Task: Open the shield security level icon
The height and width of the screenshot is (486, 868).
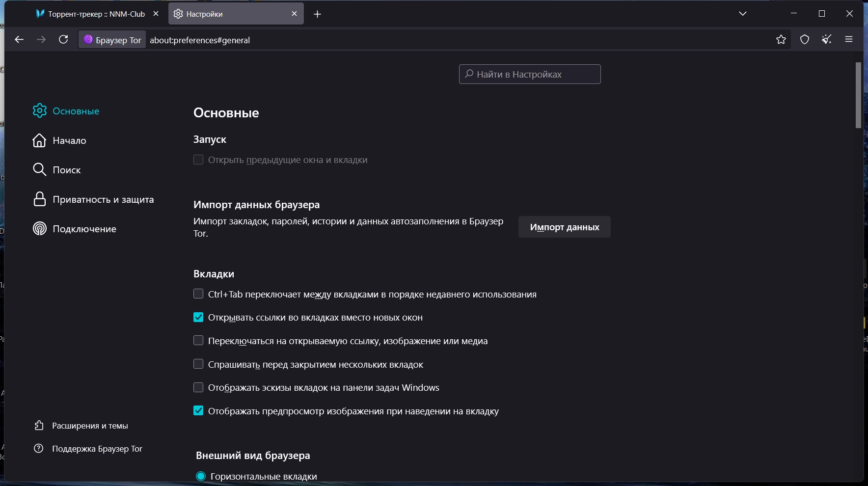Action: click(x=805, y=40)
